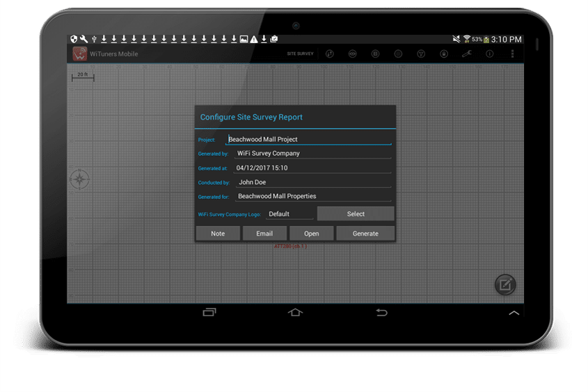Tap the WiTuners Mobile title text
The image size is (588, 392).
tap(113, 54)
